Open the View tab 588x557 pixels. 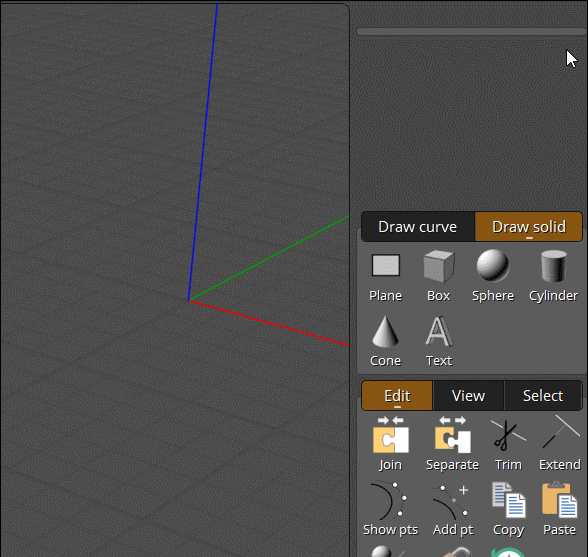(x=468, y=396)
